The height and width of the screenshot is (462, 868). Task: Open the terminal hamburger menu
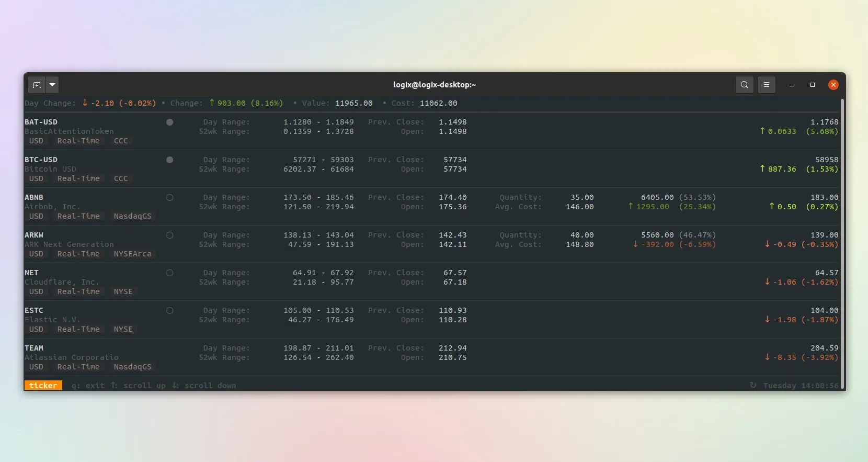[767, 85]
